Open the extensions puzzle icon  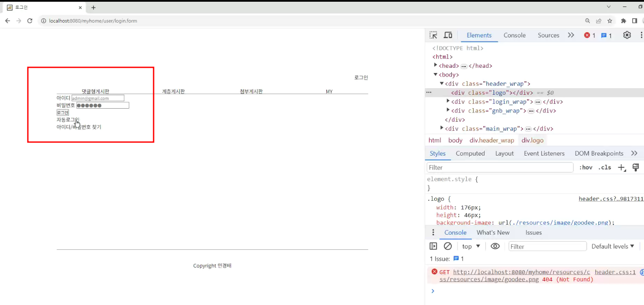pyautogui.click(x=624, y=21)
